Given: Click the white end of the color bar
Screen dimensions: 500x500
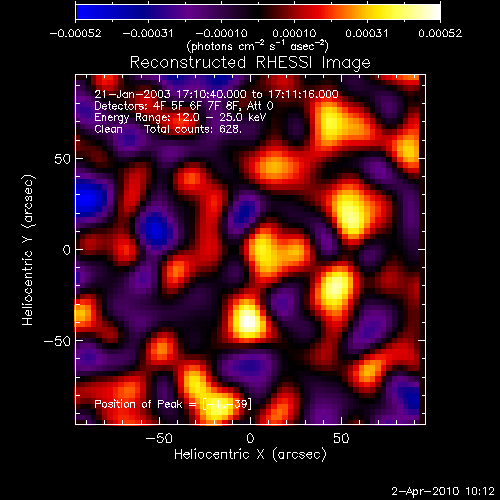Looking at the screenshot, I should pos(432,12).
